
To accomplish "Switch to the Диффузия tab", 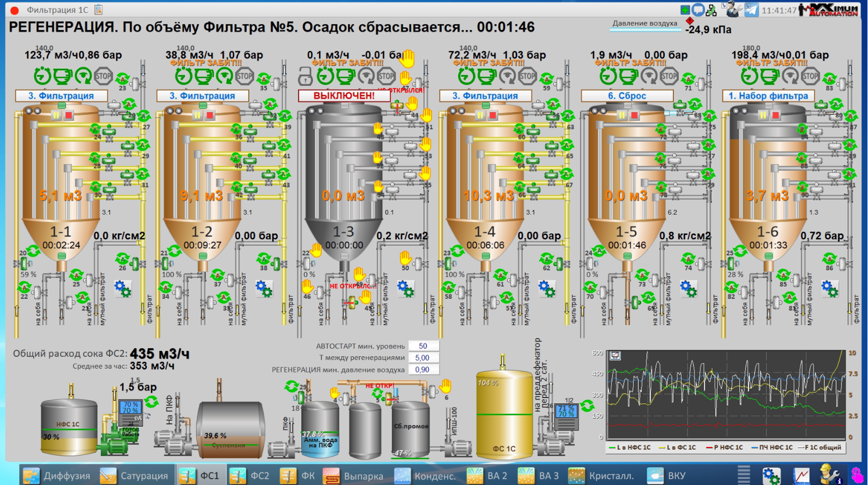I will tap(57, 475).
